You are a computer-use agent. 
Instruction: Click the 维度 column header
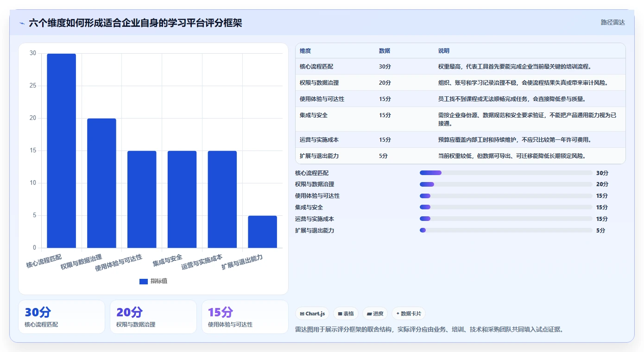pyautogui.click(x=305, y=51)
